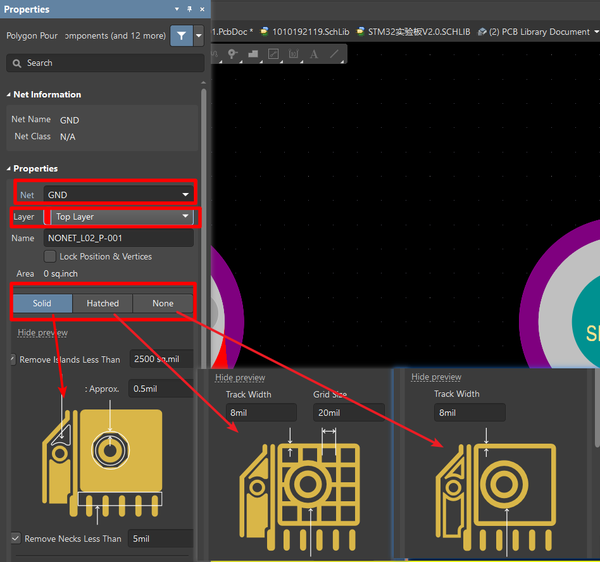Click the selection filter funnel icon
This screenshot has width=600, height=562.
tap(181, 36)
